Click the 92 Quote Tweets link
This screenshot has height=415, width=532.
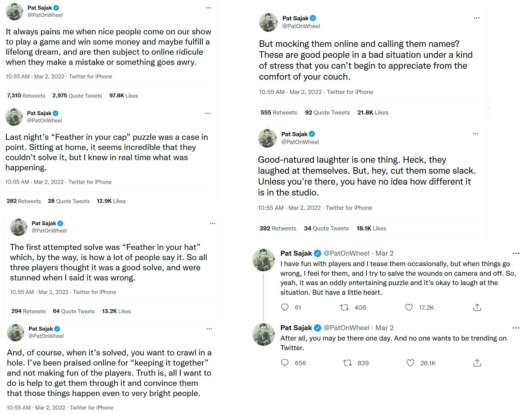click(x=327, y=112)
